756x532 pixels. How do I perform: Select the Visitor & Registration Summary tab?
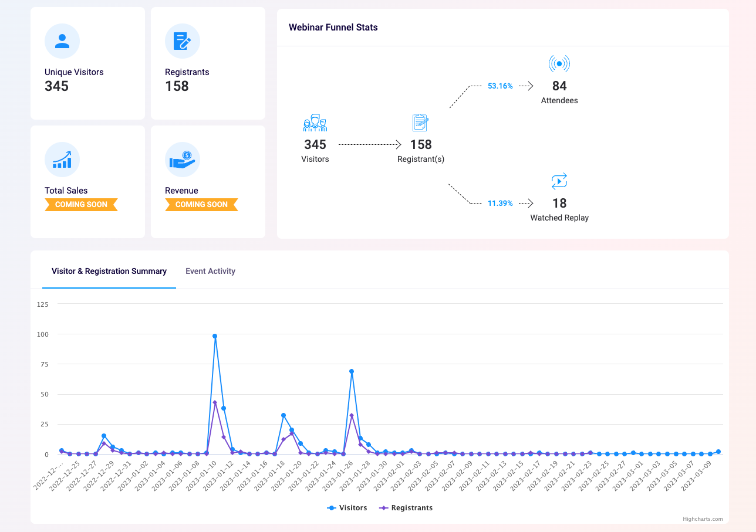click(x=109, y=271)
